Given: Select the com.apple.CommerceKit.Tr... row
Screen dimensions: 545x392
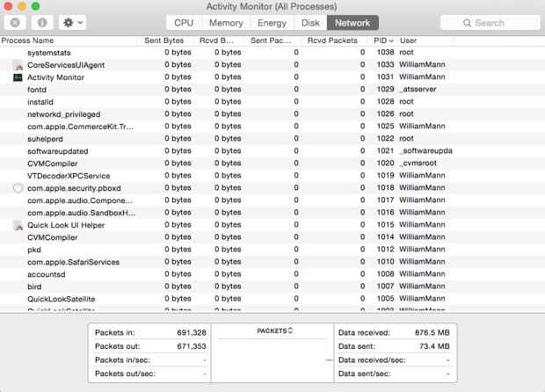Looking at the screenshot, I should [x=272, y=127].
